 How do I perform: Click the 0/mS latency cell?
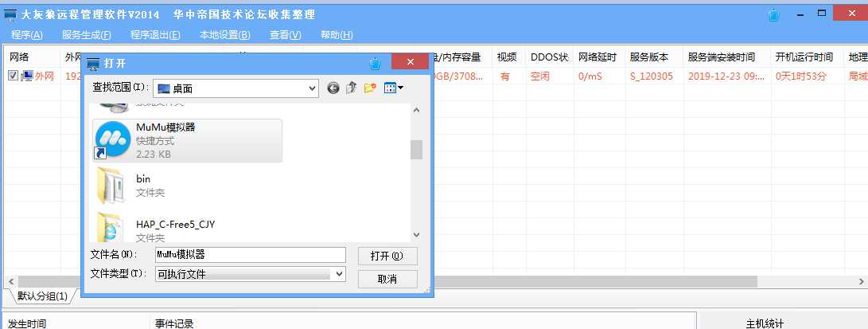pos(590,76)
